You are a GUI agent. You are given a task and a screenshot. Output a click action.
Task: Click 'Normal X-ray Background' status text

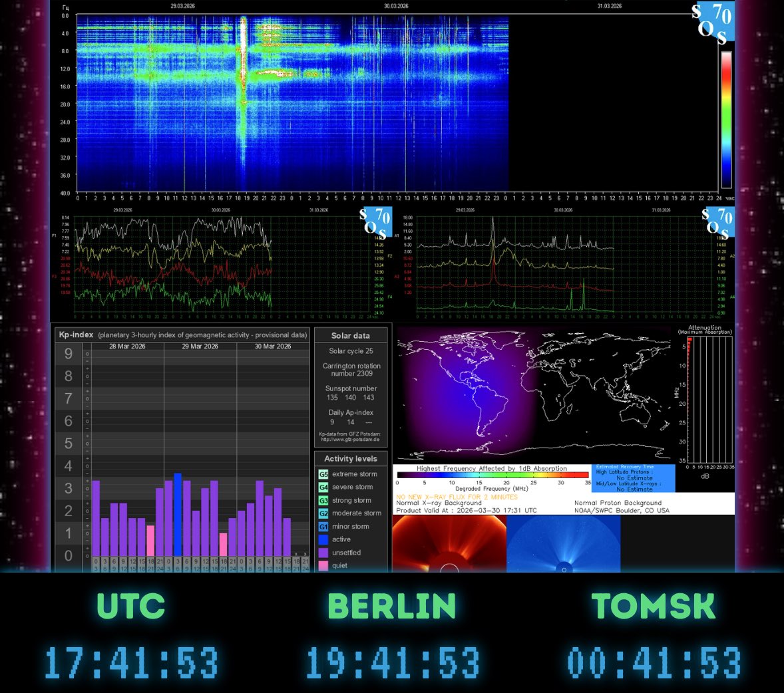pos(439,503)
